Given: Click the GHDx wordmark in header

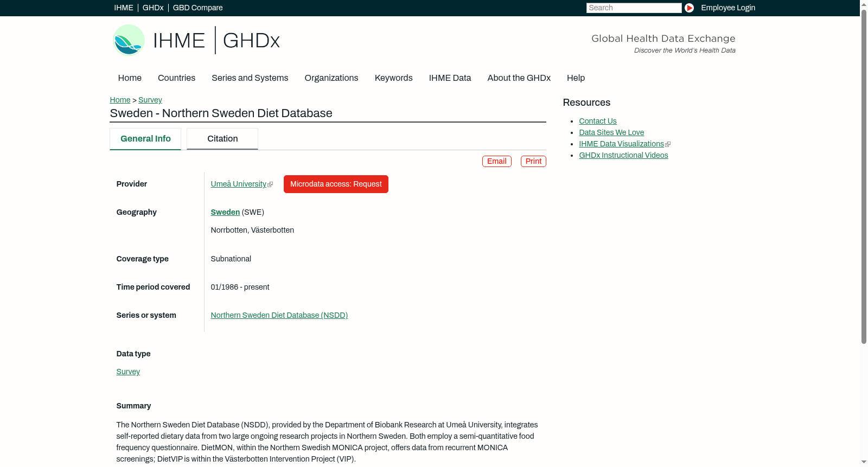Looking at the screenshot, I should (x=251, y=41).
